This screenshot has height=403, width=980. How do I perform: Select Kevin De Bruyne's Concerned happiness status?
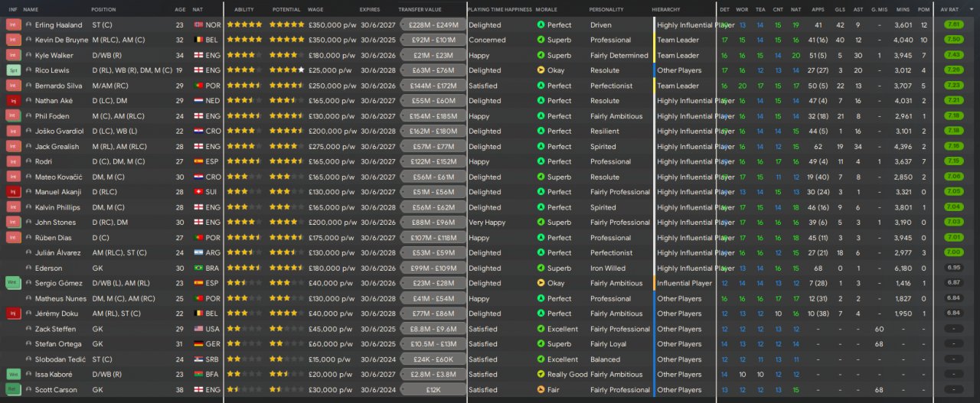487,40
